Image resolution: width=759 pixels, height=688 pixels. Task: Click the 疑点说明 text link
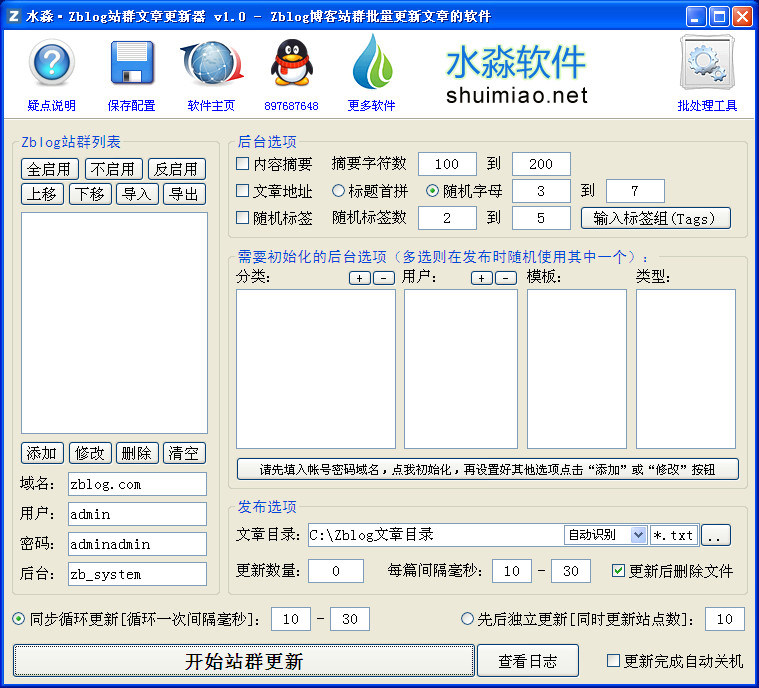(x=51, y=106)
